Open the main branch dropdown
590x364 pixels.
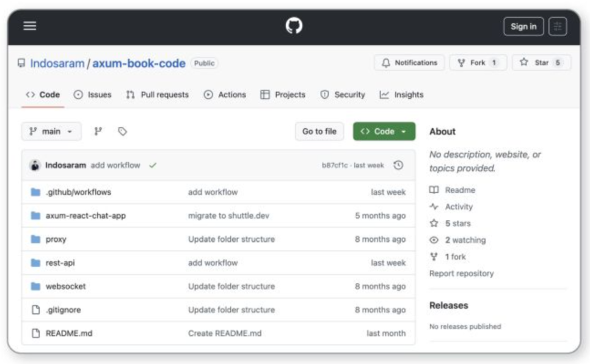pyautogui.click(x=51, y=131)
